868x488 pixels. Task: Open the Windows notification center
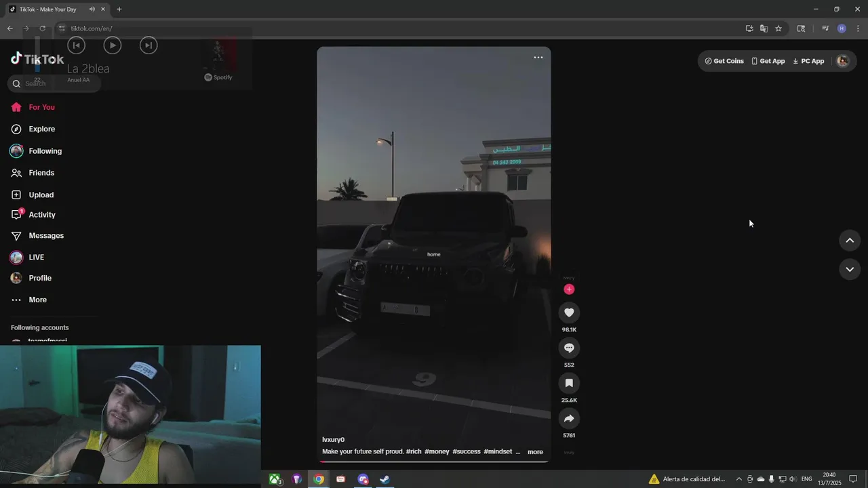pyautogui.click(x=853, y=479)
